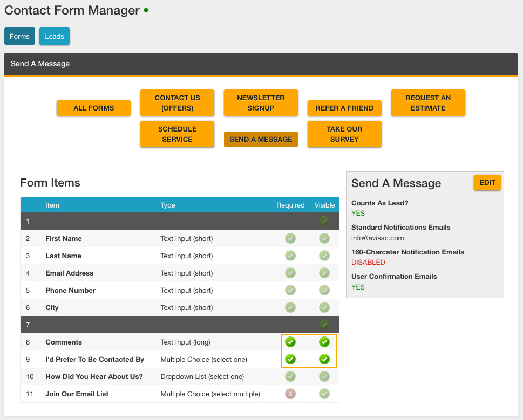Image resolution: width=523 pixels, height=420 pixels.
Task: Toggle Required check for Comments row
Action: click(290, 342)
